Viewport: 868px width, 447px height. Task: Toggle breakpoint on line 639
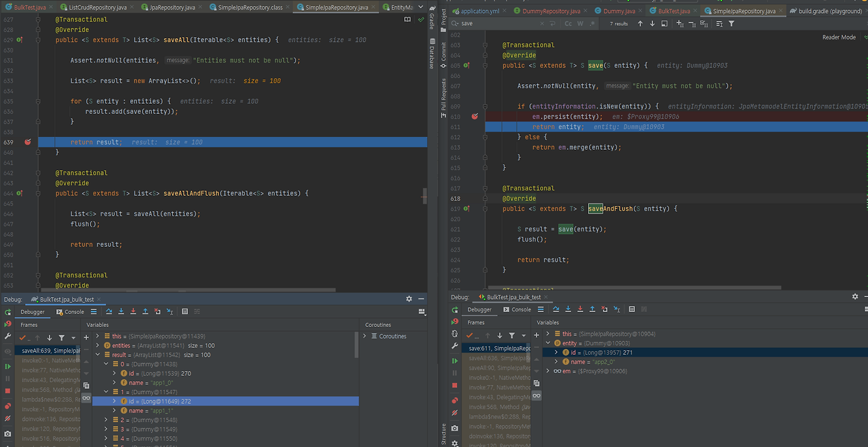[28, 142]
